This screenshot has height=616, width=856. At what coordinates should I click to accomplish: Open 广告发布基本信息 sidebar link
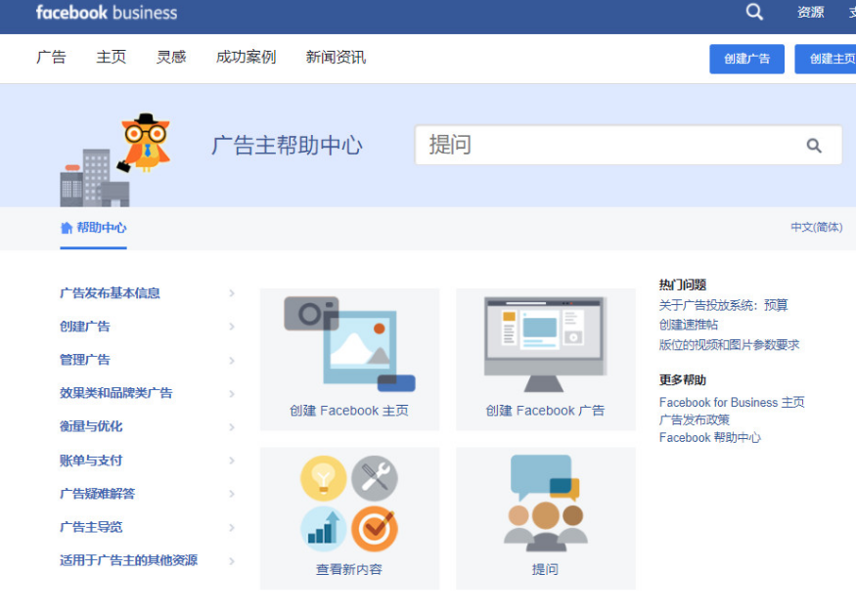point(110,293)
